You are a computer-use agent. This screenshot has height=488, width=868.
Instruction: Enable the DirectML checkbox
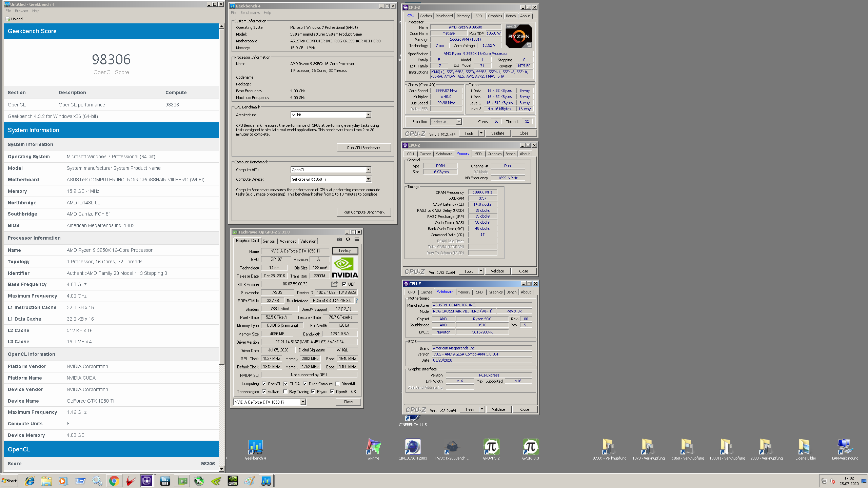click(x=337, y=384)
